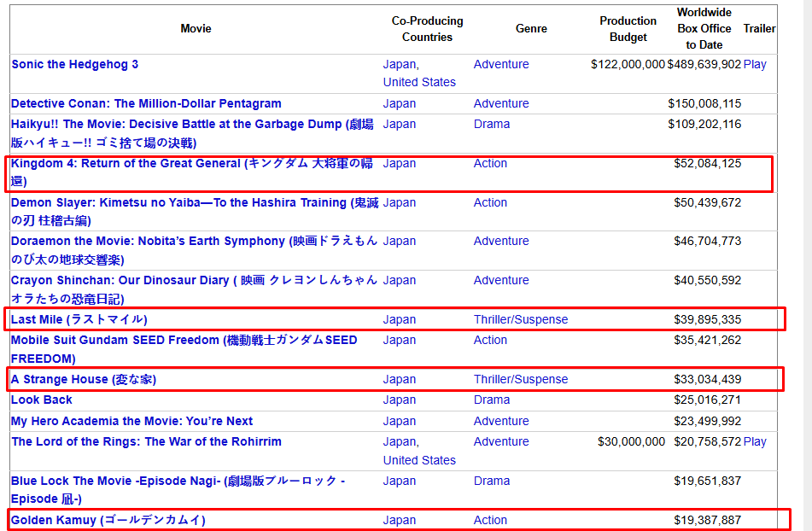
Task: Click the Production Budget column header
Action: click(628, 29)
